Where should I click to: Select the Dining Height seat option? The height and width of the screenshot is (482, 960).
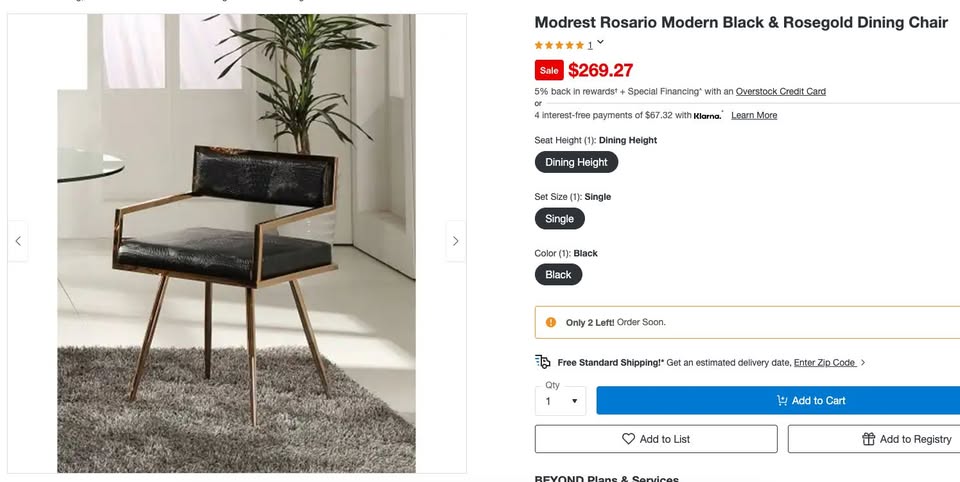pyautogui.click(x=576, y=162)
